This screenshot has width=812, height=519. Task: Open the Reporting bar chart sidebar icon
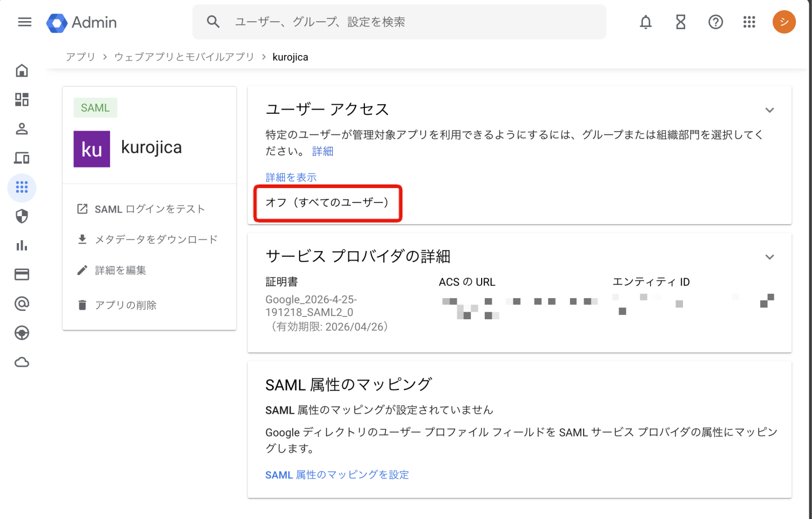tap(22, 245)
